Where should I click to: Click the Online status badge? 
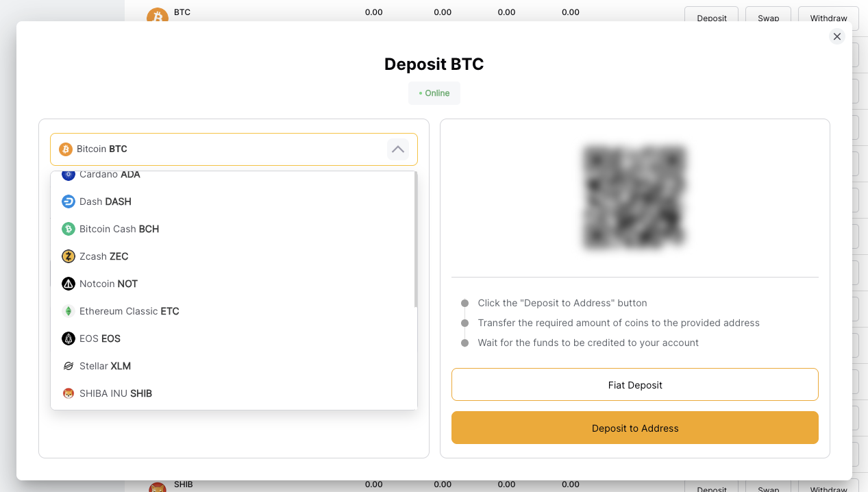pyautogui.click(x=434, y=93)
